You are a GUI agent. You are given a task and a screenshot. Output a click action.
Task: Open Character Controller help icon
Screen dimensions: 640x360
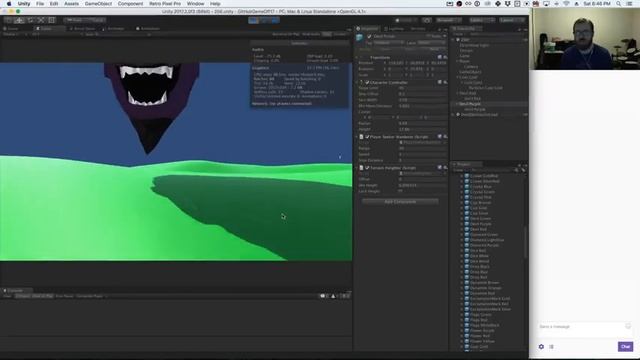(x=440, y=82)
